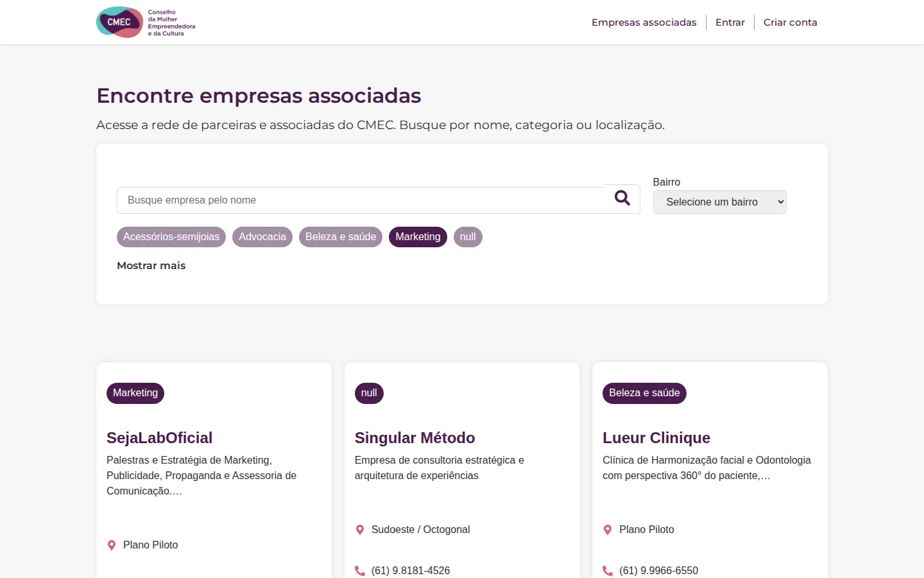The height and width of the screenshot is (578, 924).
Task: Click the search magnifier icon
Action: coord(622,198)
